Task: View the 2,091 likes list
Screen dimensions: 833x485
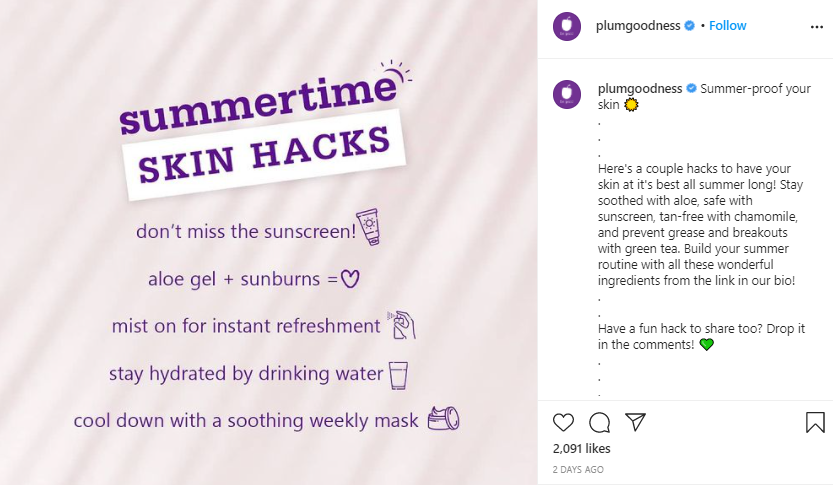Action: pyautogui.click(x=581, y=449)
